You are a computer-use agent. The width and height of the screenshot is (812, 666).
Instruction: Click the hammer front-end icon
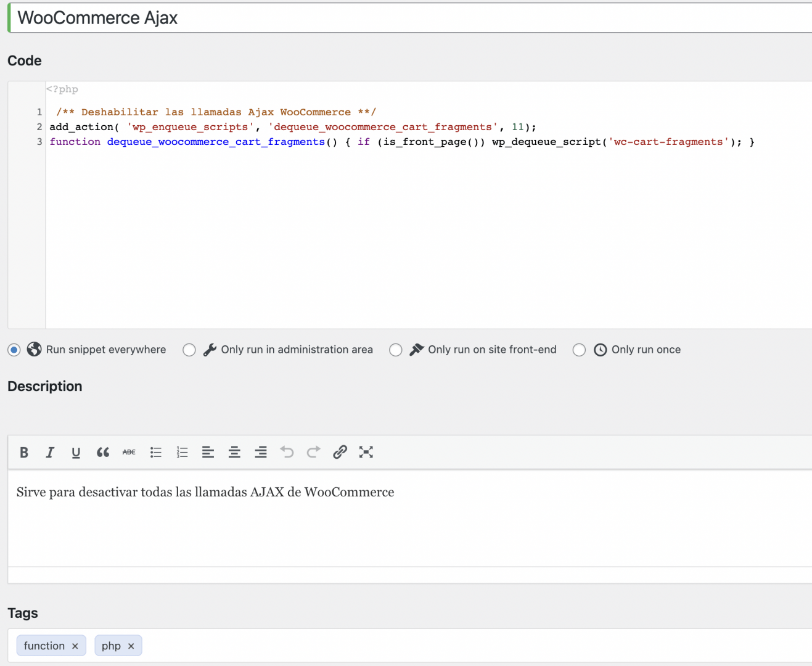click(x=417, y=350)
